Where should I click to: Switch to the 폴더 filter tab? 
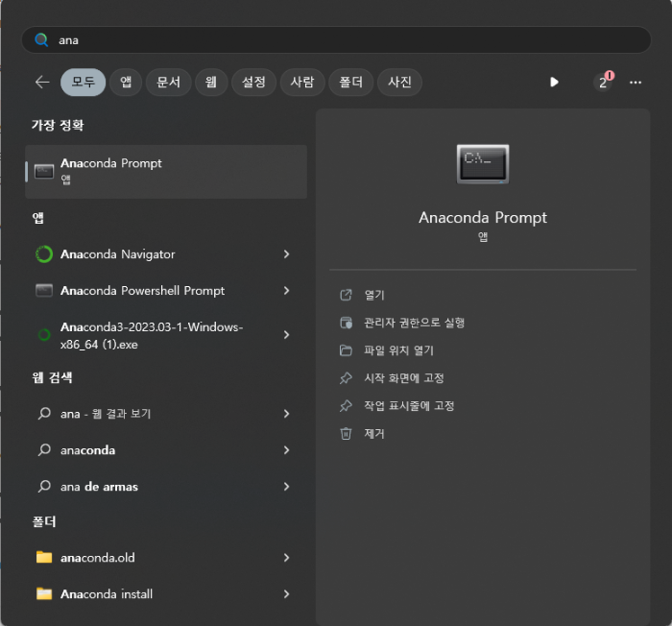pos(351,82)
